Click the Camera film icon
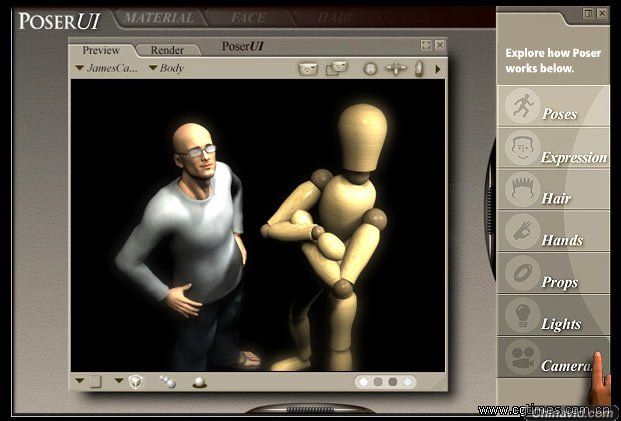Viewport: 621px width, 421px height. [x=523, y=357]
